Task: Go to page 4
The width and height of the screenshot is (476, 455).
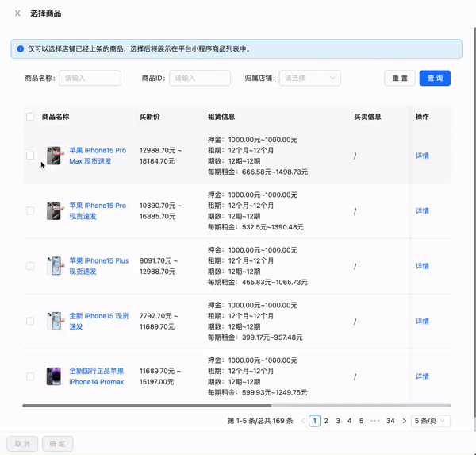Action: tap(349, 421)
